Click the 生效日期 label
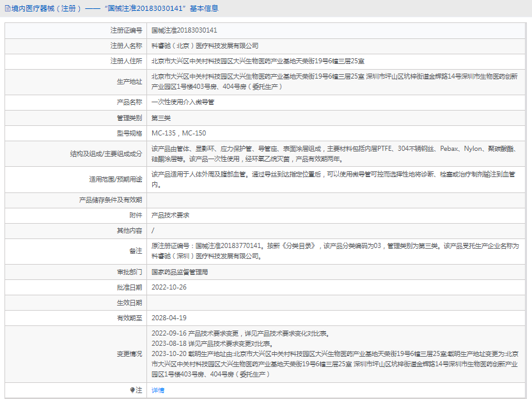This screenshot has width=532, height=404. pos(130,303)
